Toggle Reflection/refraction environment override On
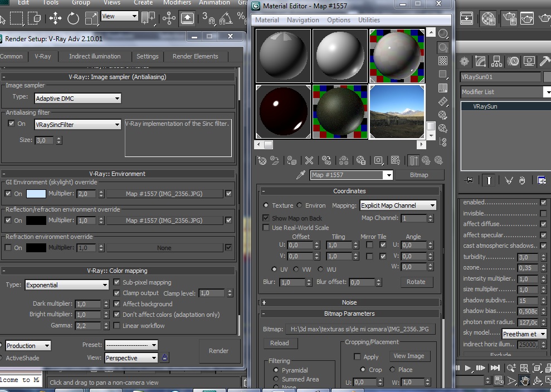 8,220
